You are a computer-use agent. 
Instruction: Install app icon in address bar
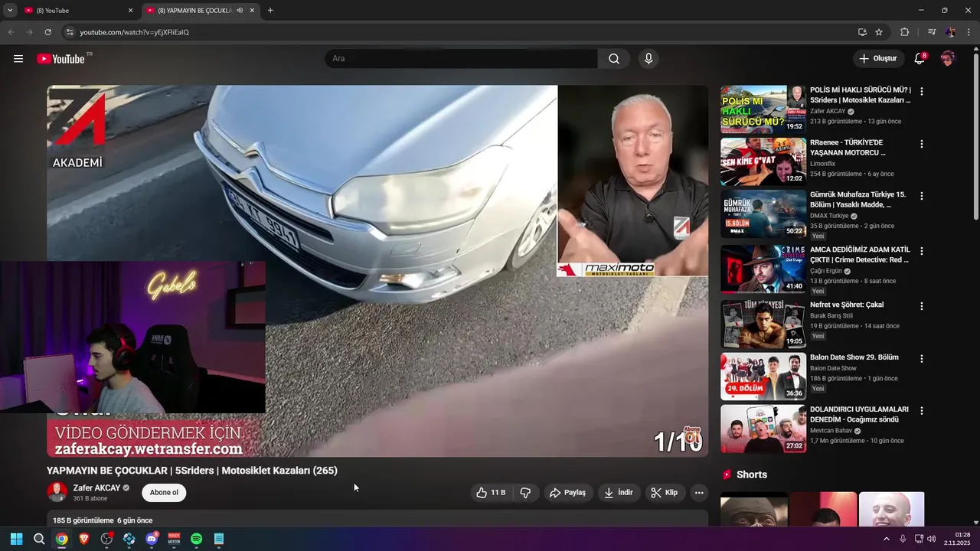[x=862, y=32]
